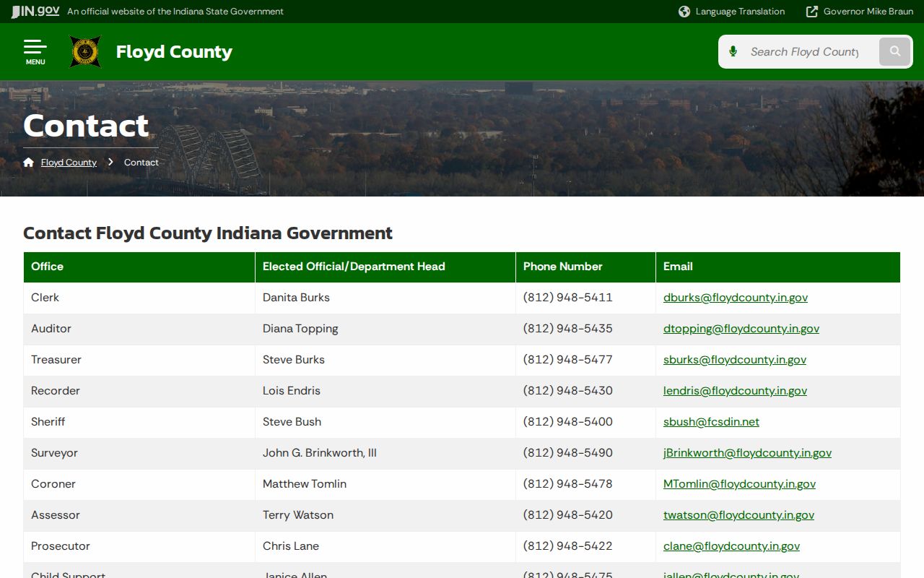The width and height of the screenshot is (924, 578).
Task: Email lendris@floydcounty.in.gov
Action: [x=735, y=391]
